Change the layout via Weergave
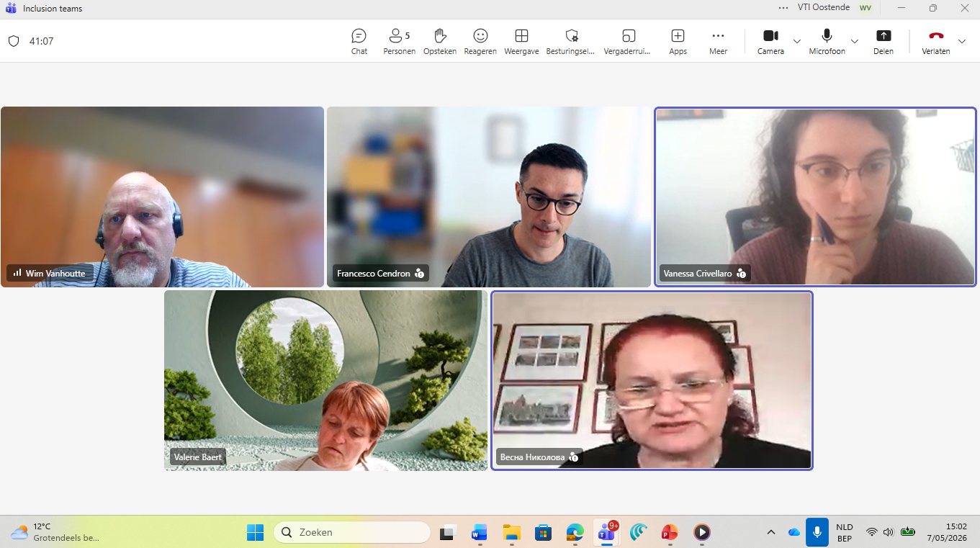 pyautogui.click(x=521, y=41)
